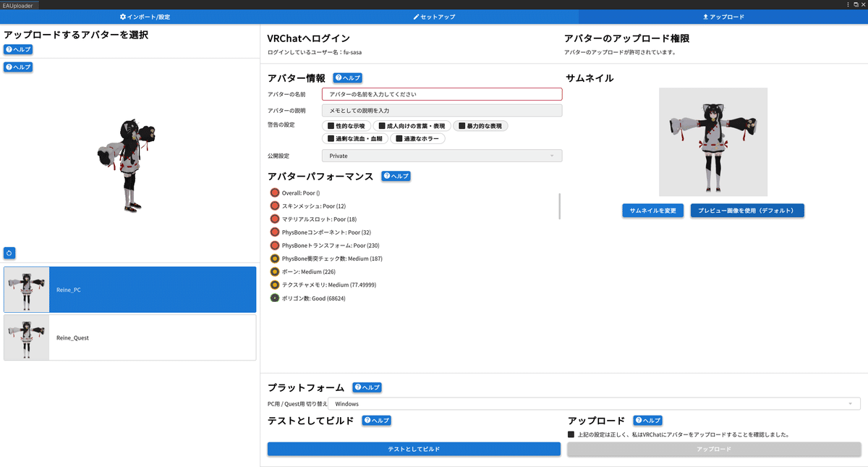Open help for アバターパフォーマンス section
The height and width of the screenshot is (467, 868).
tap(396, 176)
